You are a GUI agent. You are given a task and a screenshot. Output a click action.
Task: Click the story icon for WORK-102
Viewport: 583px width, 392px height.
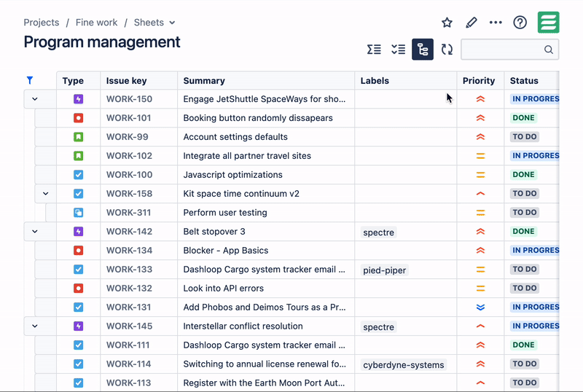[x=78, y=156]
